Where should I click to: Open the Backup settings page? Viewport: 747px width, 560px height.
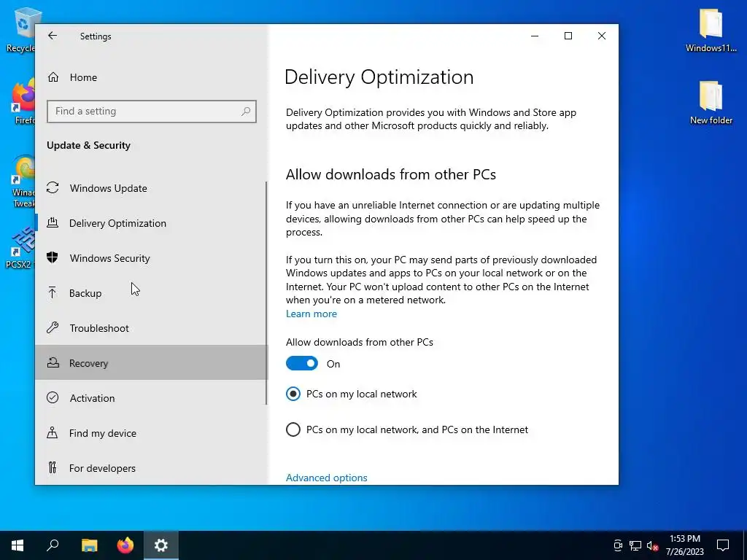pyautogui.click(x=151, y=293)
